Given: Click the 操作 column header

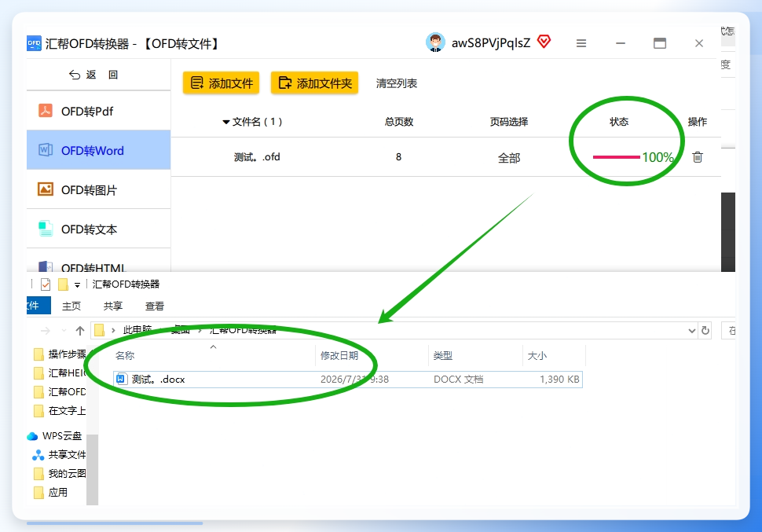Looking at the screenshot, I should [698, 122].
